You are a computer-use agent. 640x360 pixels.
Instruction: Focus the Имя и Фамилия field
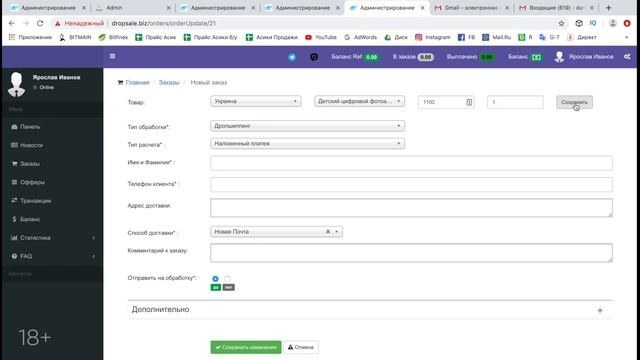[411, 163]
